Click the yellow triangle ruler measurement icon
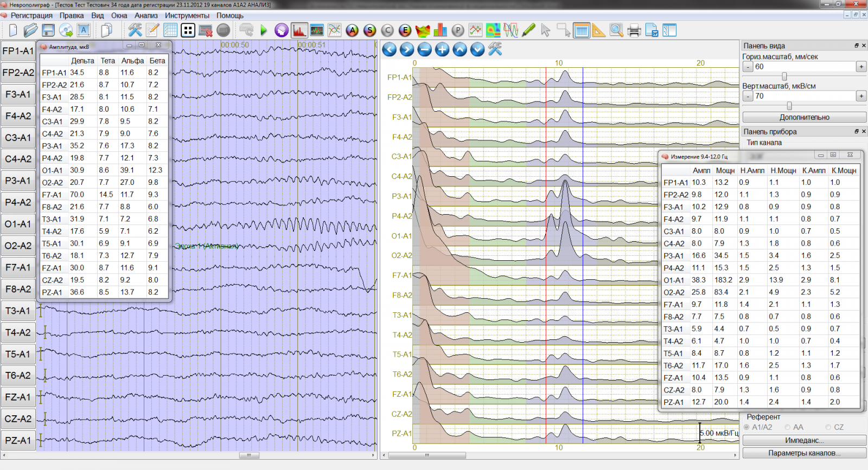 pos(598,30)
